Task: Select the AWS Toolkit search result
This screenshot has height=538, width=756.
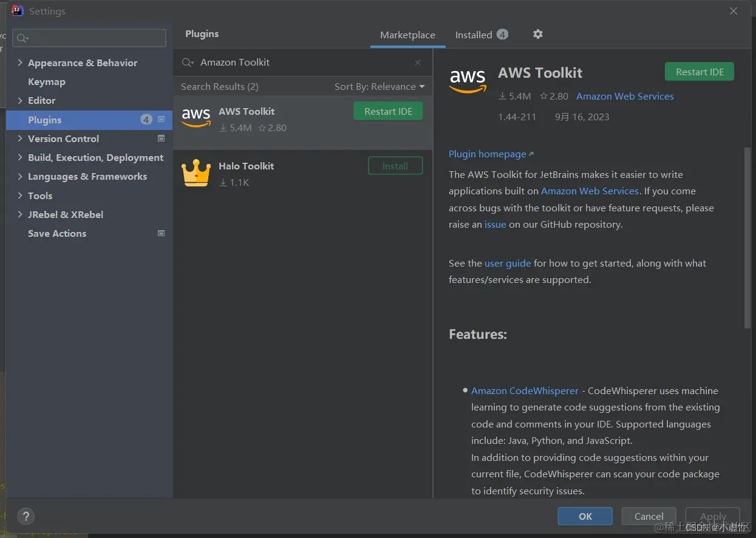Action: click(303, 122)
